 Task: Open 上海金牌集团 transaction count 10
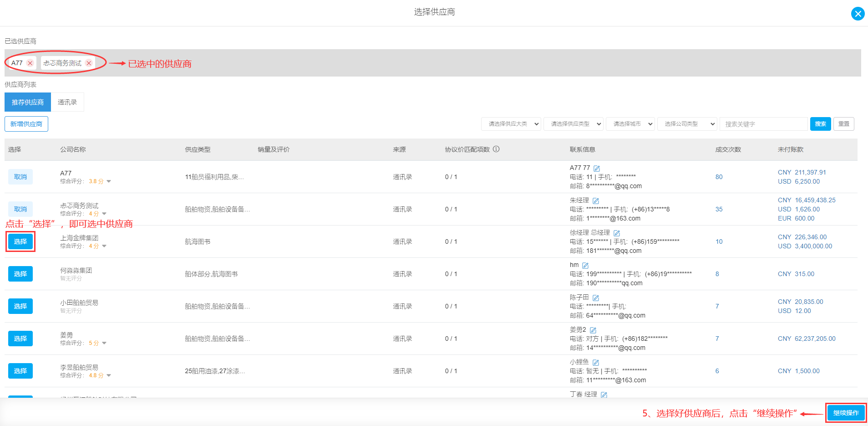point(719,241)
